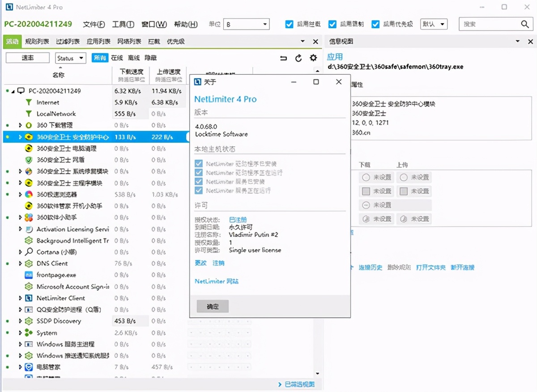Sort by the 下载速度 column header
The width and height of the screenshot is (537, 392).
point(131,75)
